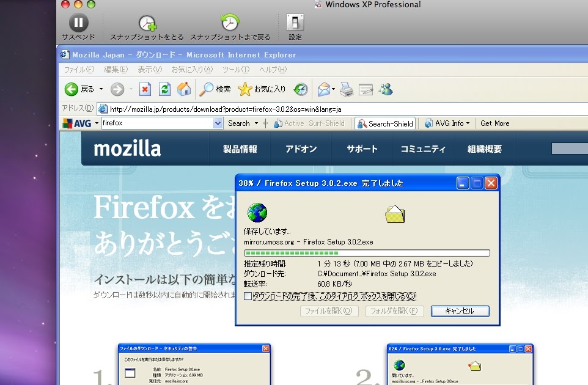Click the ファイルを開く(O) button
The width and height of the screenshot is (588, 385).
tap(329, 311)
